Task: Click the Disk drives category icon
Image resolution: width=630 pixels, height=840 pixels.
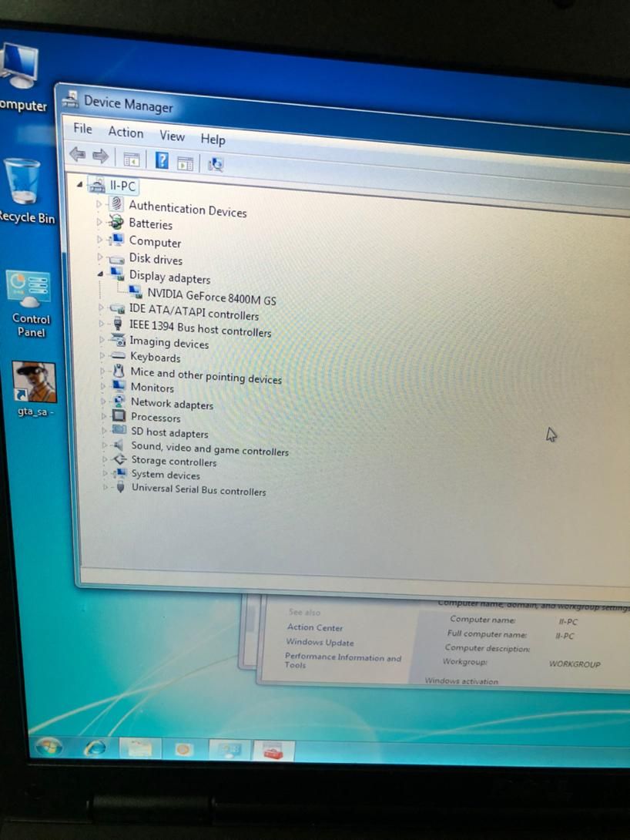Action: coord(116,259)
